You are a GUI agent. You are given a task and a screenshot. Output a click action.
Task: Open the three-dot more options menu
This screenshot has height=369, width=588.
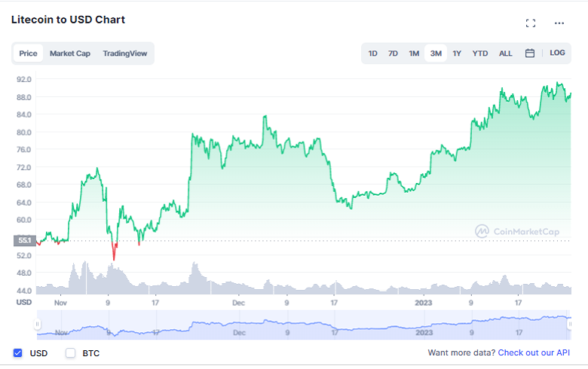click(x=559, y=23)
